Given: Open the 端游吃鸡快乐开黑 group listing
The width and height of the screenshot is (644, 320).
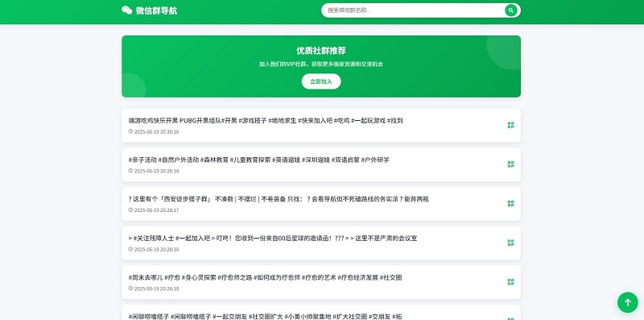Looking at the screenshot, I should tap(266, 121).
